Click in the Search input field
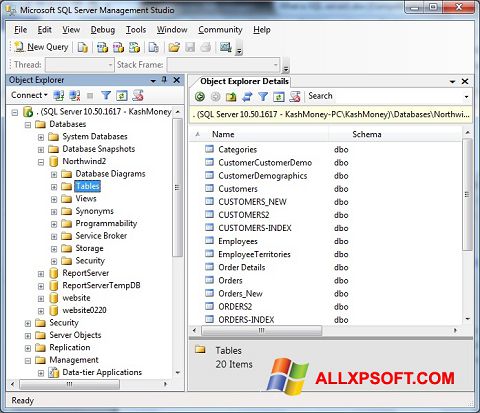The width and height of the screenshot is (480, 413). pyautogui.click(x=383, y=96)
